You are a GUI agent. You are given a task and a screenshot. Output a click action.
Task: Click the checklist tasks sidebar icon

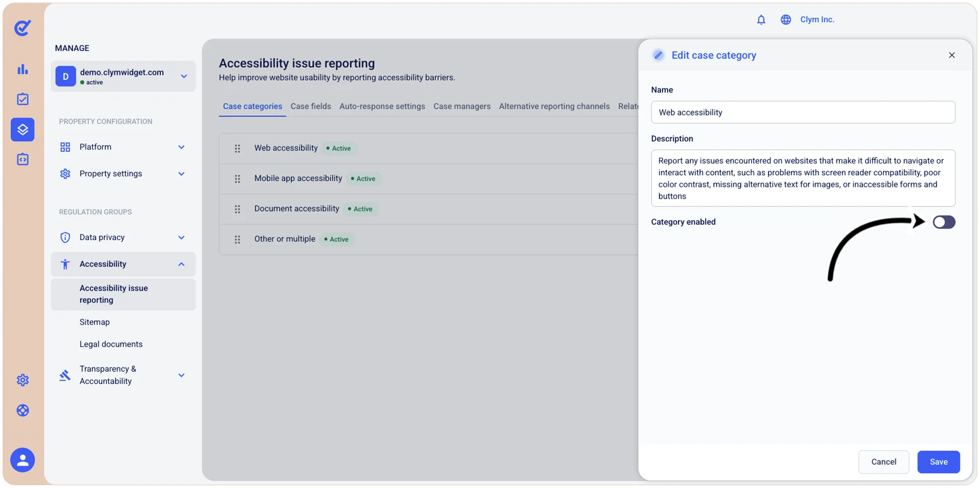22,99
